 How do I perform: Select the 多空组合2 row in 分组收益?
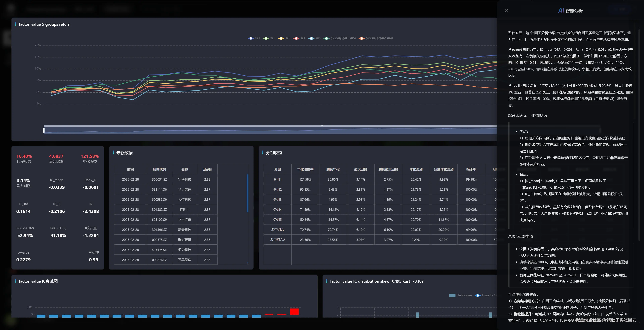pyautogui.click(x=277, y=240)
